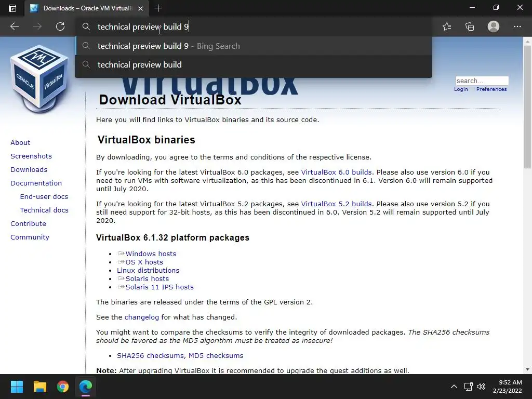Image resolution: width=532 pixels, height=399 pixels.
Task: Close the Downloads – Oracle VM VirtualBox tab
Action: click(140, 8)
